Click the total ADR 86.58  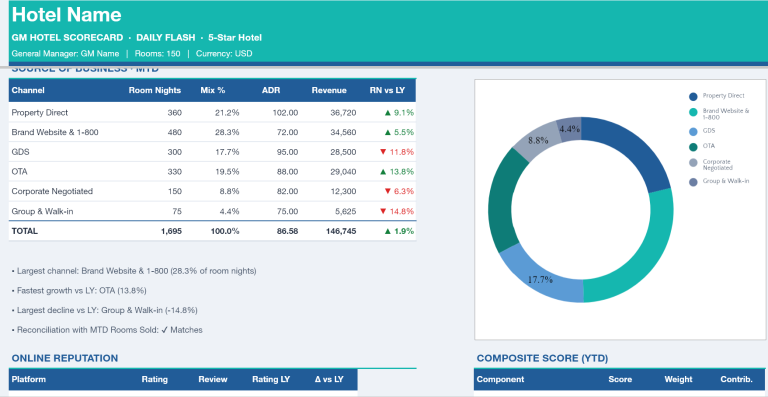[287, 231]
